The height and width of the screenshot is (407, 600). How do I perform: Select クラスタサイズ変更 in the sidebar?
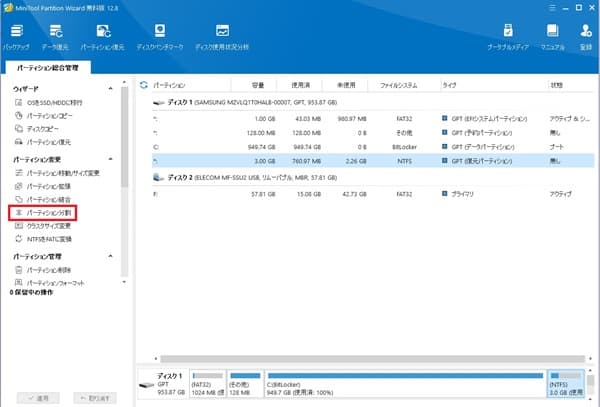tap(43, 226)
